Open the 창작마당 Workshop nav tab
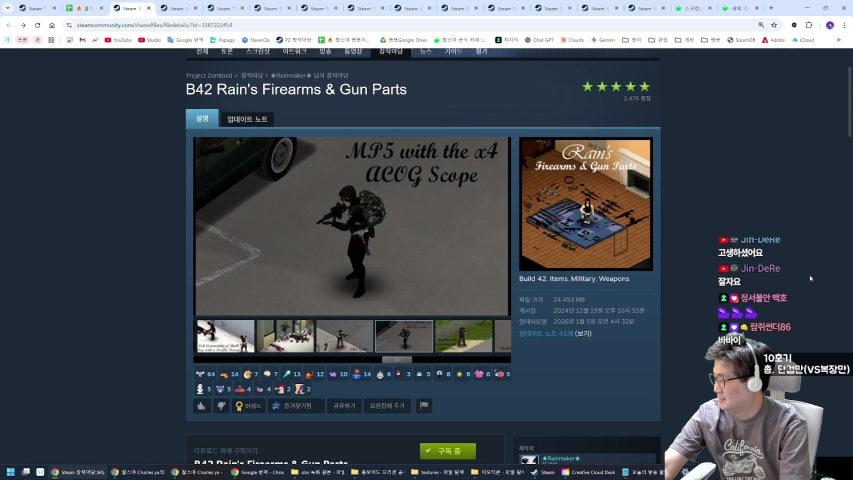853x480 pixels. pyautogui.click(x=391, y=52)
